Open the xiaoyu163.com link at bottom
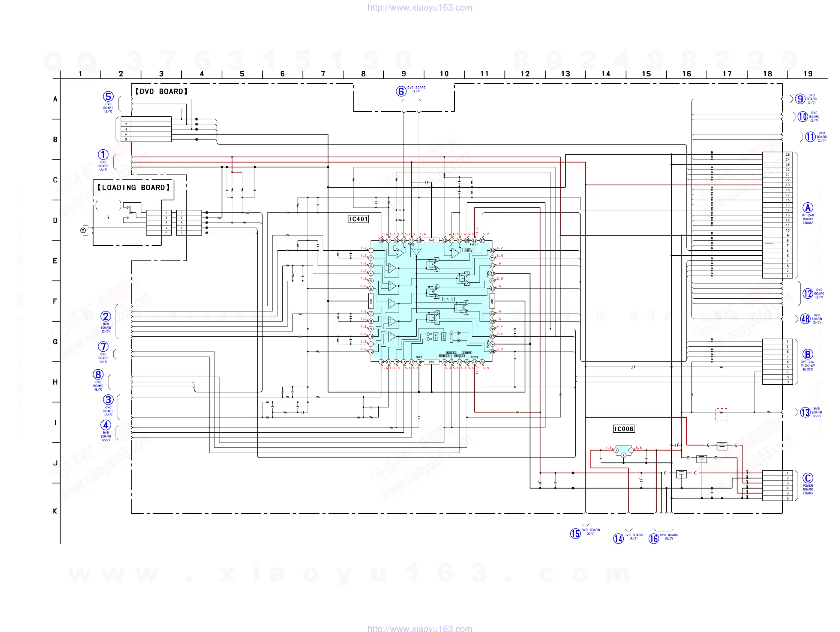840x632 pixels. click(x=420, y=628)
